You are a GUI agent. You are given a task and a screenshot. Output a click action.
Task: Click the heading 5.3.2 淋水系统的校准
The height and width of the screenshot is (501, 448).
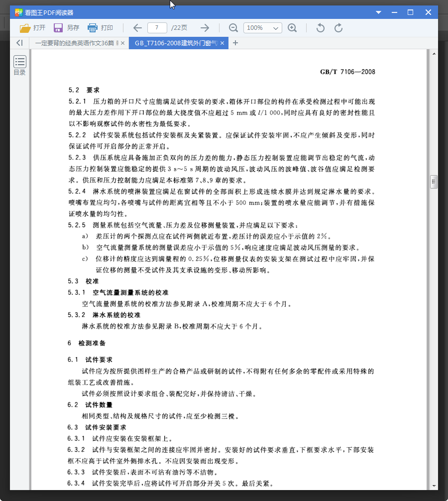[104, 315]
